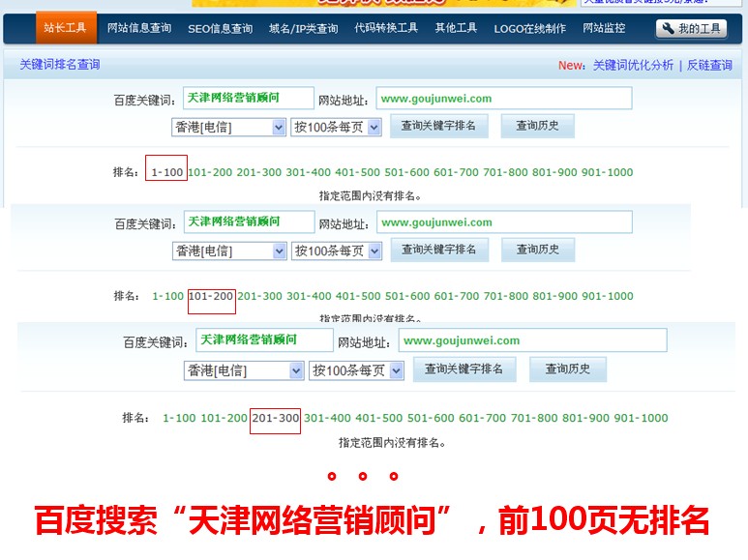The image size is (748, 560).
Task: Select range 901-1000 in the top panel
Action: [x=608, y=172]
